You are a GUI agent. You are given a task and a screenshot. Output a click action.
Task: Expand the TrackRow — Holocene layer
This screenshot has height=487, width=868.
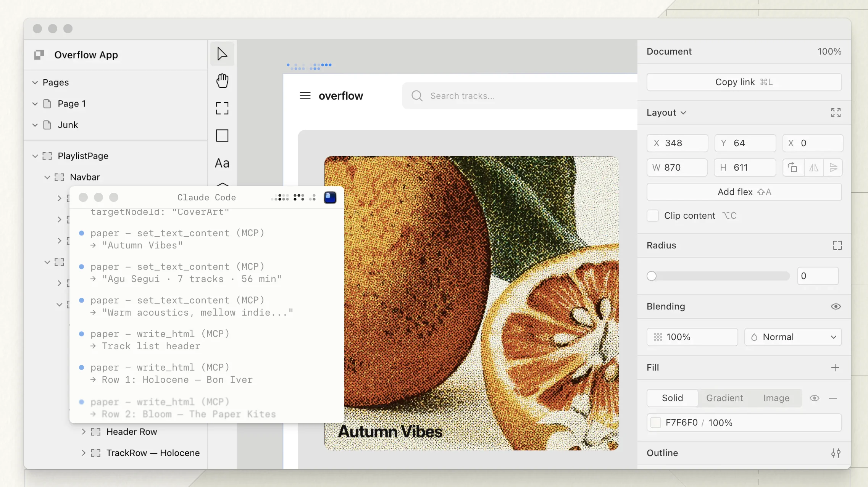click(84, 453)
